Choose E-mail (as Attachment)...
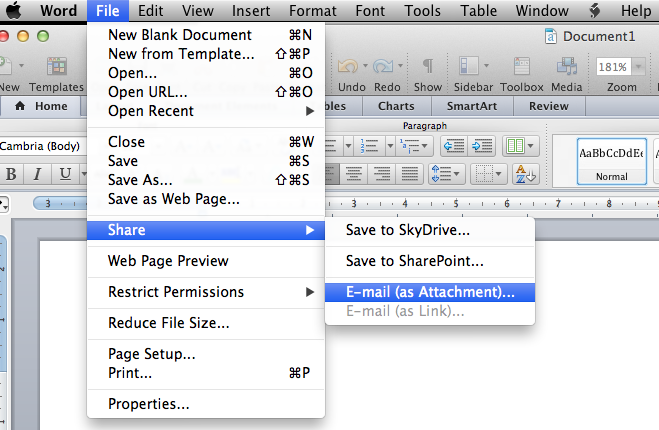Screen dimensions: 659x430 coord(430,292)
